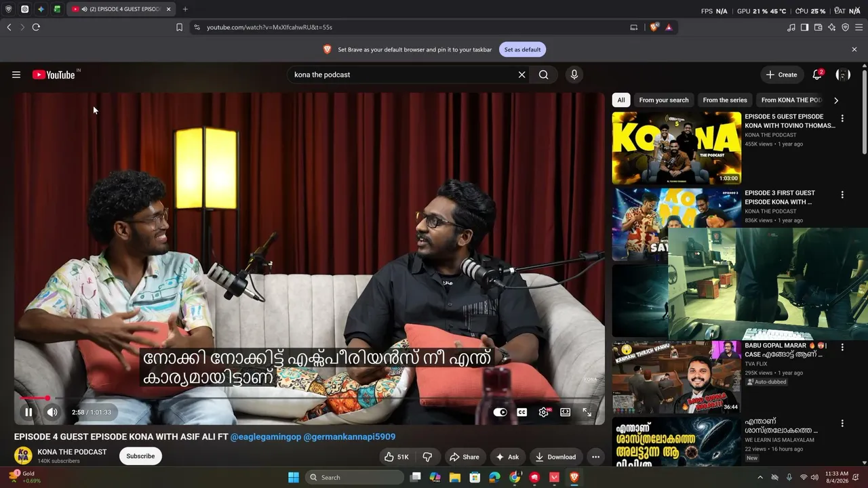Open the Brave Wallet icon
868x488 pixels.
pyautogui.click(x=818, y=27)
